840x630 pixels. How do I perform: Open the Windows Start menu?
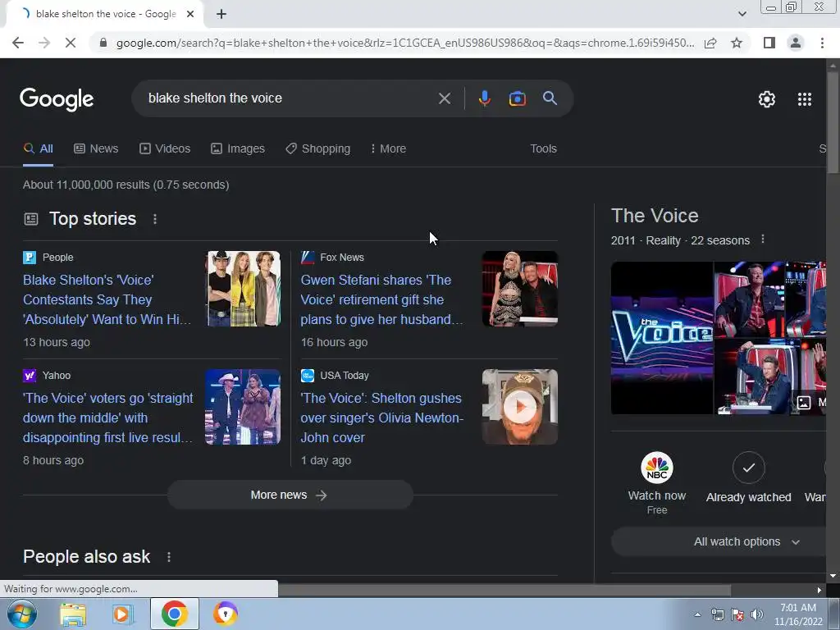click(22, 614)
